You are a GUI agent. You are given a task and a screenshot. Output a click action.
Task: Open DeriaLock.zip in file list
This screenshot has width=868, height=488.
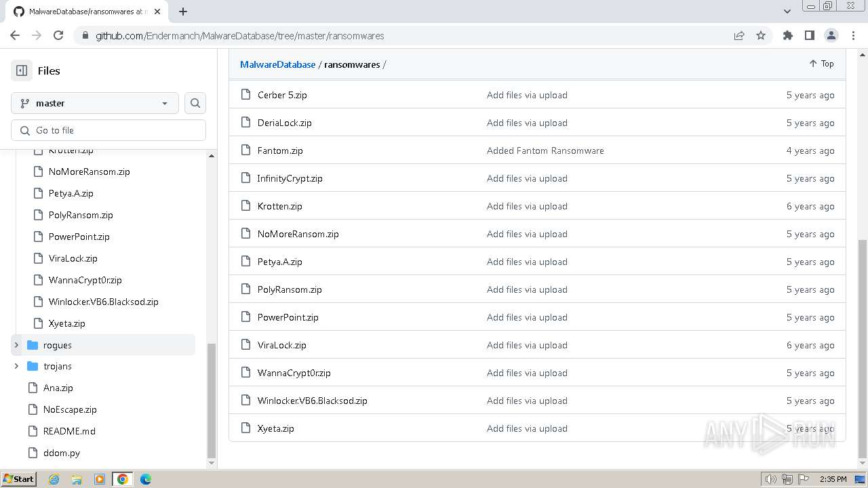pyautogui.click(x=285, y=123)
